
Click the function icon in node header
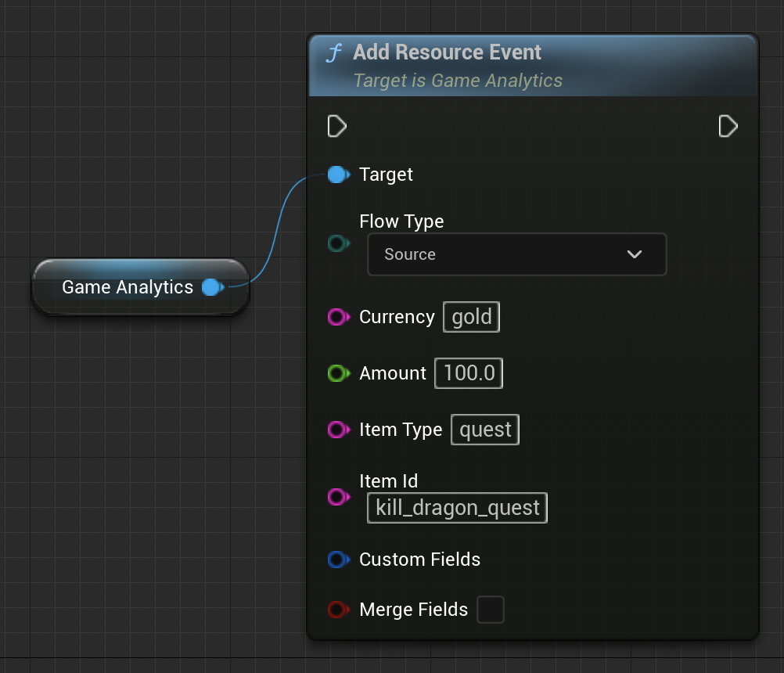click(x=335, y=53)
